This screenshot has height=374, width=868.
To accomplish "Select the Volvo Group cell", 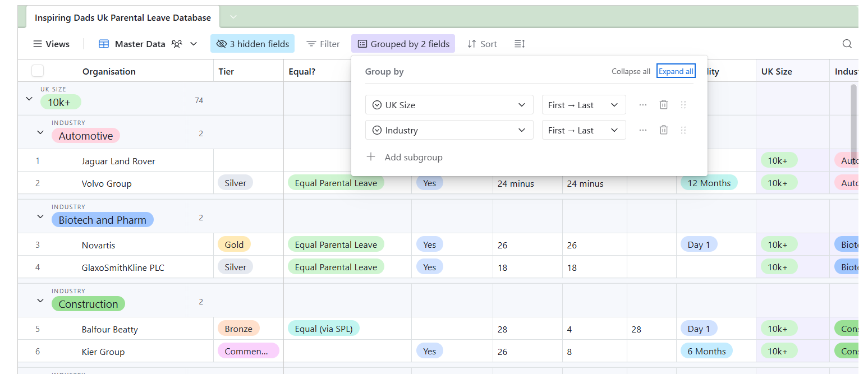I will coord(107,183).
